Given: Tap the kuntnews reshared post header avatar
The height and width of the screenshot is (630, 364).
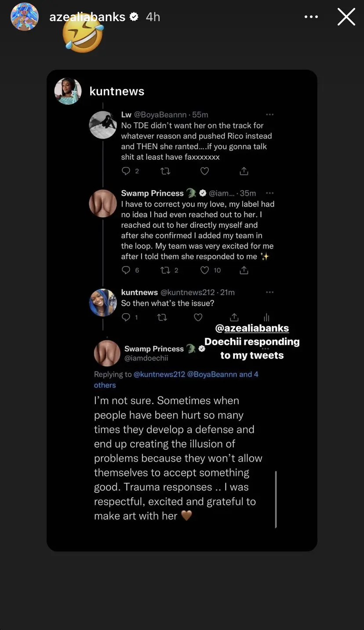Looking at the screenshot, I should pyautogui.click(x=68, y=91).
